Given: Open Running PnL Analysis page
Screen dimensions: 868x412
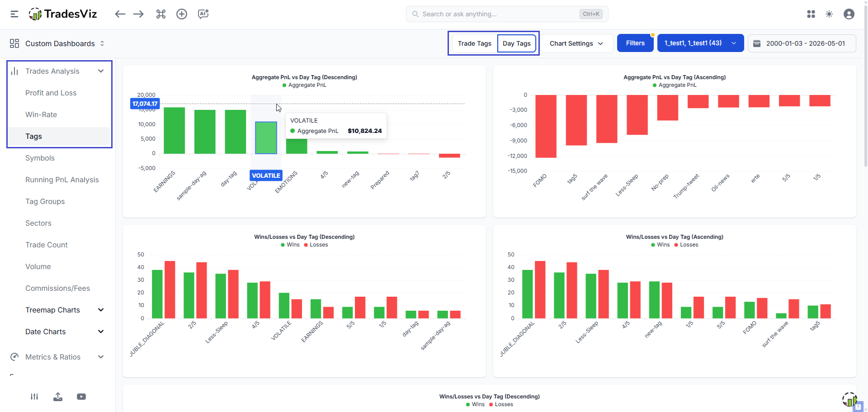Looking at the screenshot, I should [x=62, y=180].
